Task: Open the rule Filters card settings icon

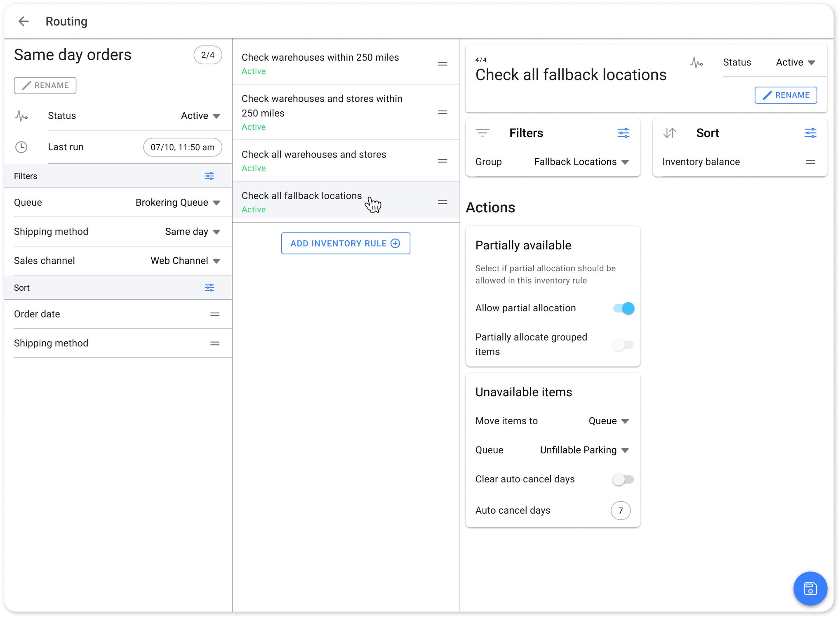Action: point(623,133)
